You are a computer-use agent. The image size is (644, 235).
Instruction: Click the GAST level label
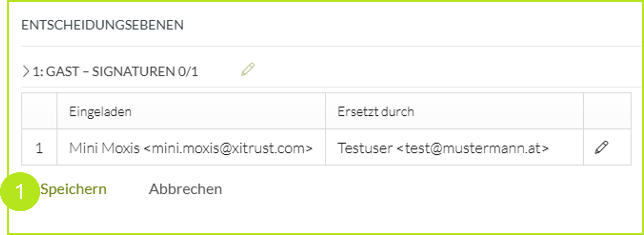63,72
